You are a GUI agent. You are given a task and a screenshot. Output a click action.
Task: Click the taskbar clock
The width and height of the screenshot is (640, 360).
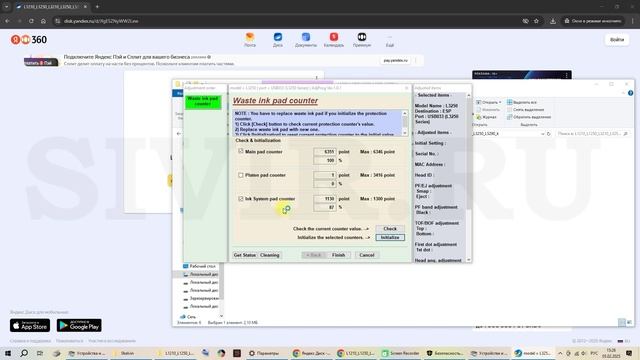click(x=611, y=353)
